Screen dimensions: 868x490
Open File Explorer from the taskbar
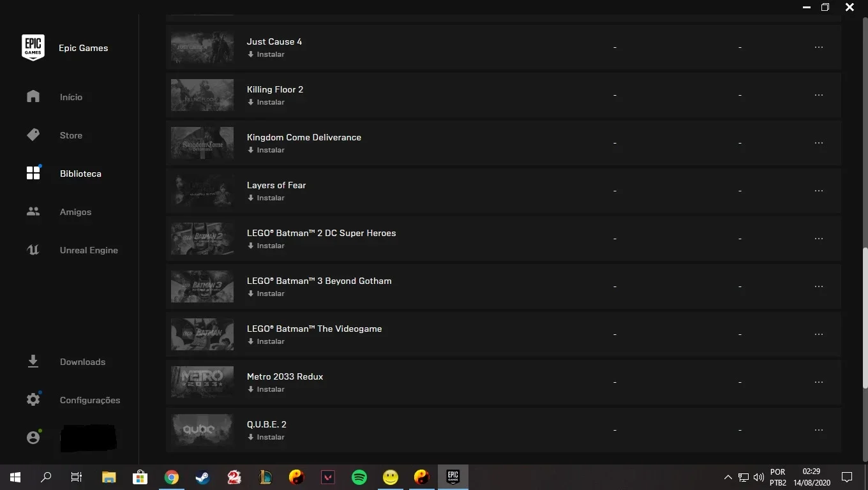click(x=109, y=477)
